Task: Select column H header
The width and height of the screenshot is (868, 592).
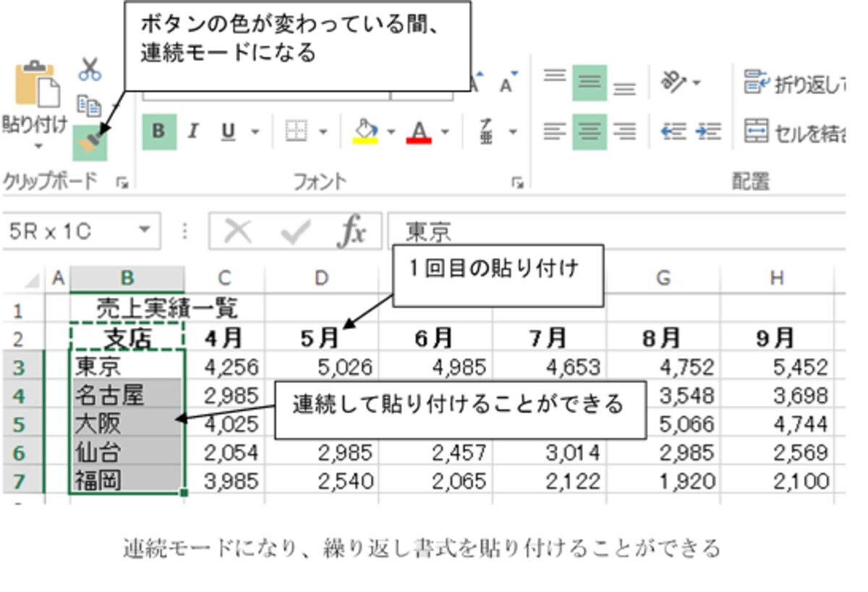Action: tap(777, 279)
